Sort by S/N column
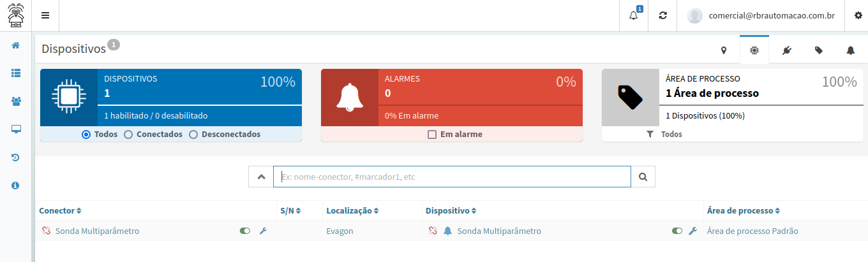868x262 pixels. pos(290,210)
